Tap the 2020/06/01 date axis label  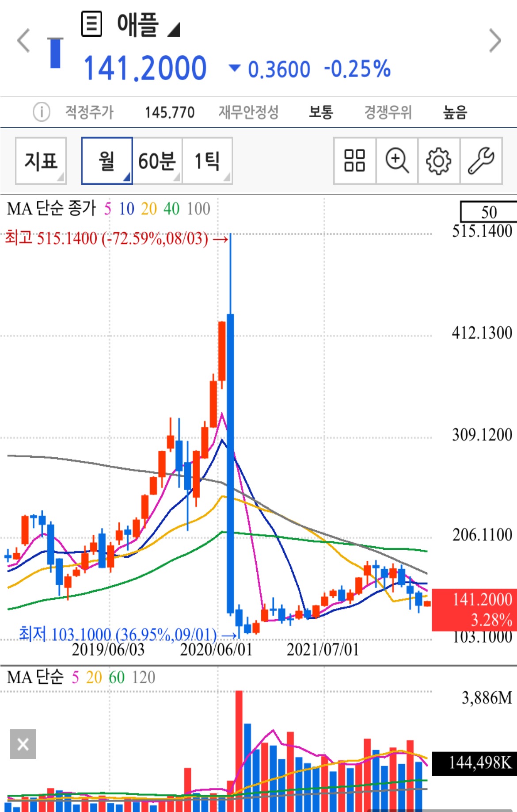tap(216, 650)
